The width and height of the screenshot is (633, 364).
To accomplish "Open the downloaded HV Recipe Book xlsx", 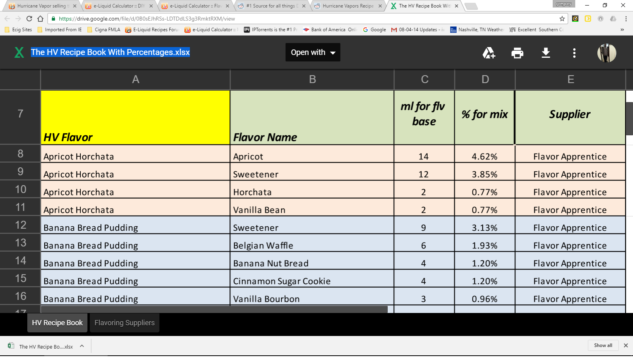I will tap(41, 346).
